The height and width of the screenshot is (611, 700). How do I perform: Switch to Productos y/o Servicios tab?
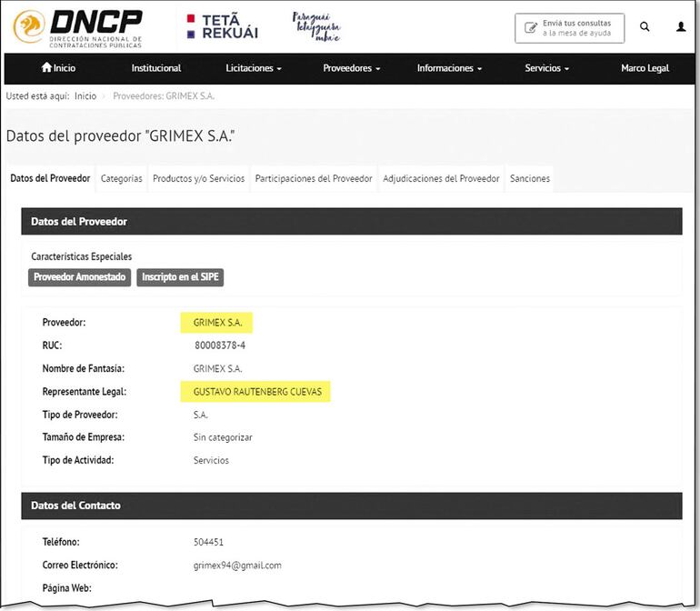pyautogui.click(x=199, y=178)
